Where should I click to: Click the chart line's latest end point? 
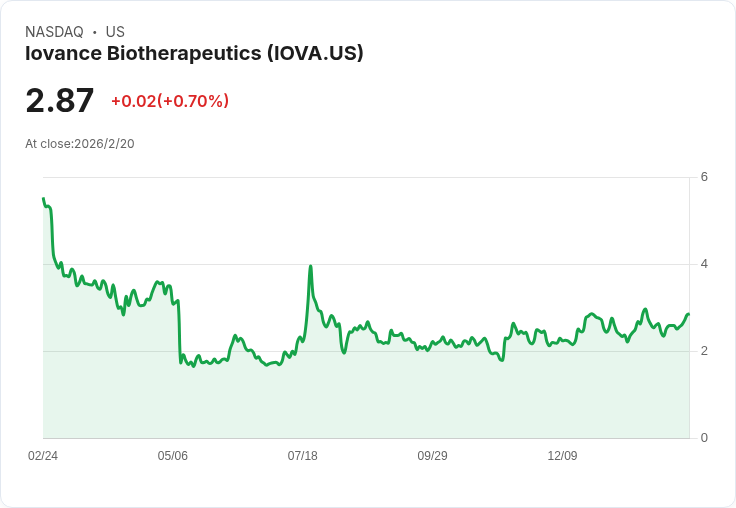coord(688,314)
